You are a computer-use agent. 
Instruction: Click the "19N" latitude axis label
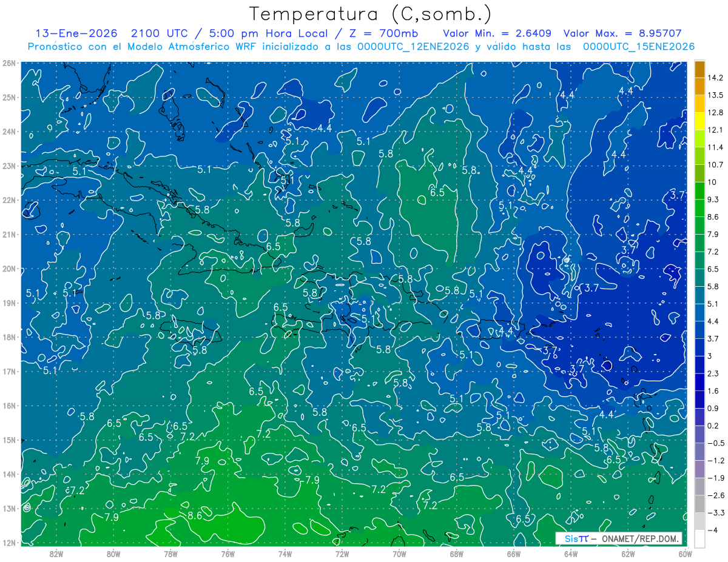pos(9,303)
